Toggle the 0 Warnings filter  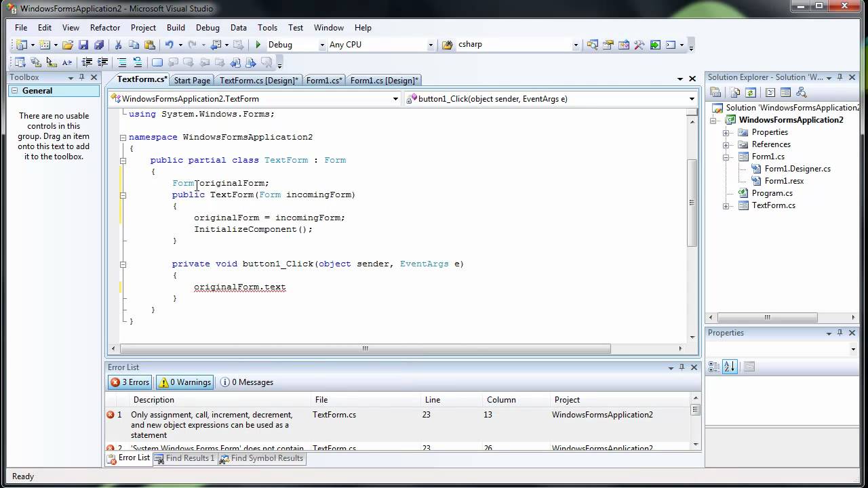pos(184,382)
